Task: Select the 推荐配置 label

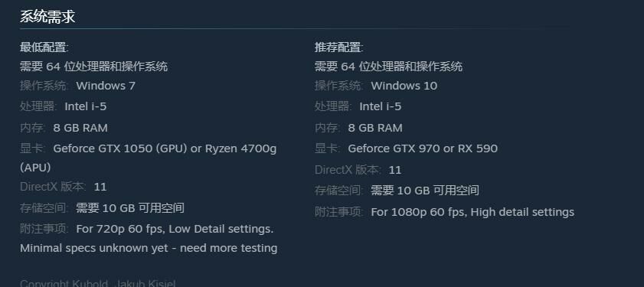Action: point(338,47)
